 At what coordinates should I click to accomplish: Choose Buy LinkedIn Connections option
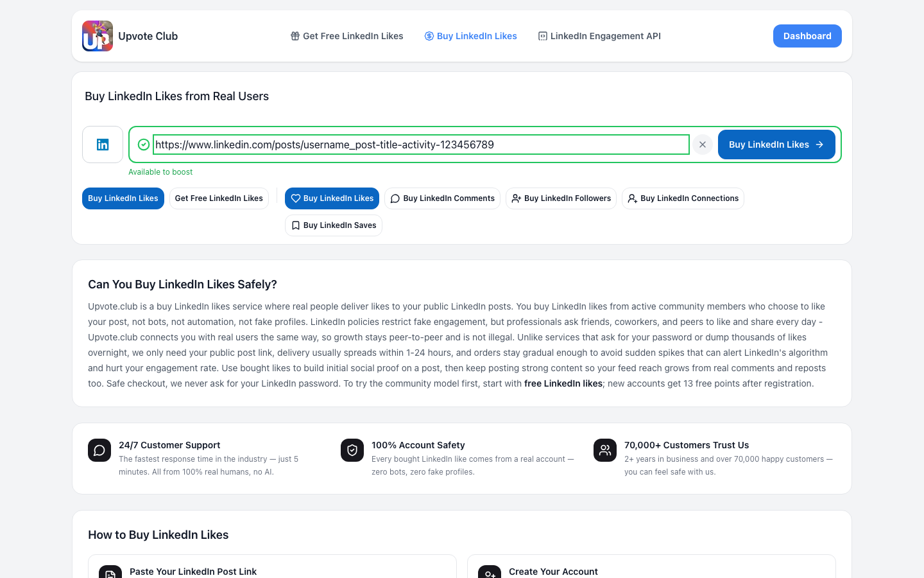[x=683, y=198]
